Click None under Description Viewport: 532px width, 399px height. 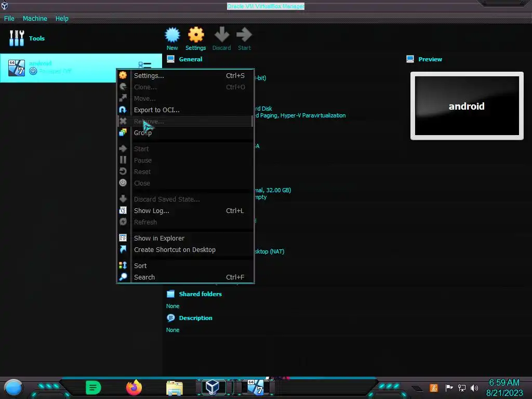[x=172, y=330]
